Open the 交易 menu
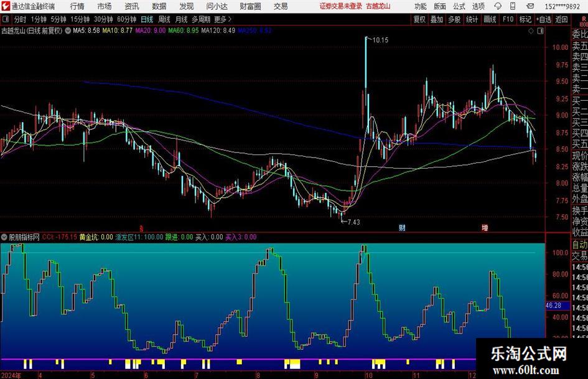 point(281,6)
